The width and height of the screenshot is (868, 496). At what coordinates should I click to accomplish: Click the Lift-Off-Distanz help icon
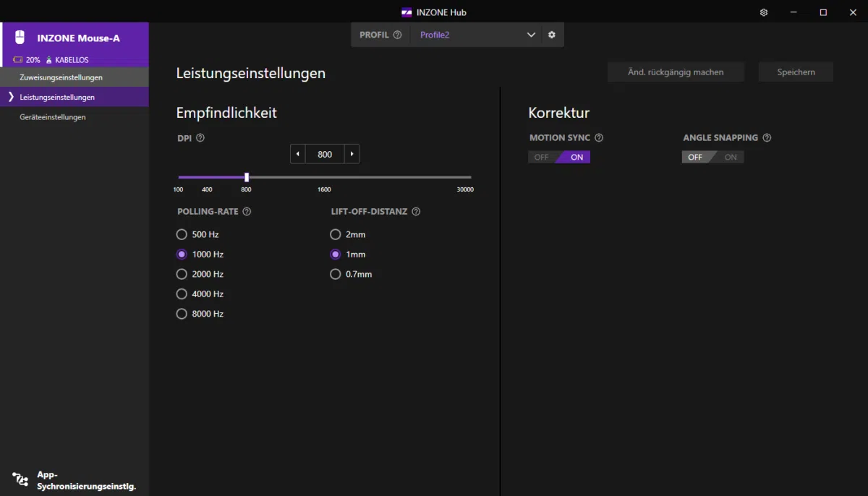click(416, 212)
